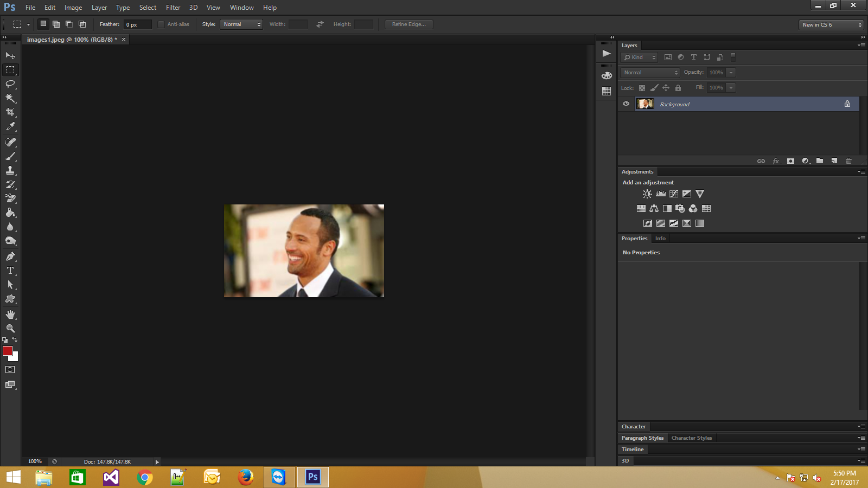Toggle Quick Mask mode

[10, 370]
